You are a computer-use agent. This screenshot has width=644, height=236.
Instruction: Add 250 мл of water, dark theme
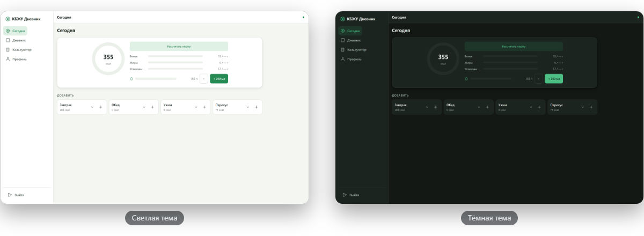point(554,79)
